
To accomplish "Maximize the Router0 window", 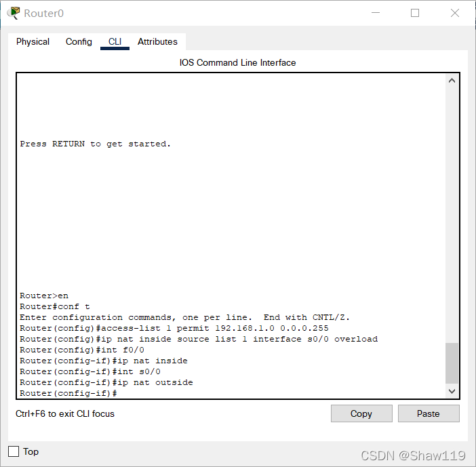I will (415, 13).
